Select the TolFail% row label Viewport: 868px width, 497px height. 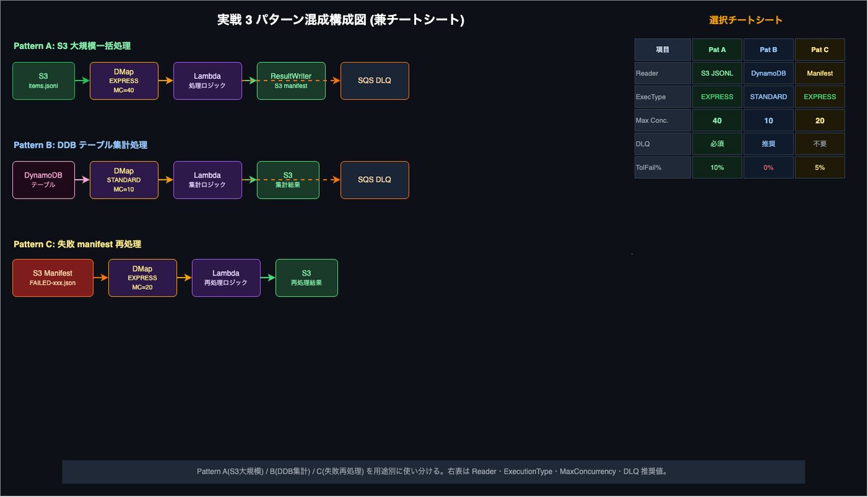[x=662, y=168]
